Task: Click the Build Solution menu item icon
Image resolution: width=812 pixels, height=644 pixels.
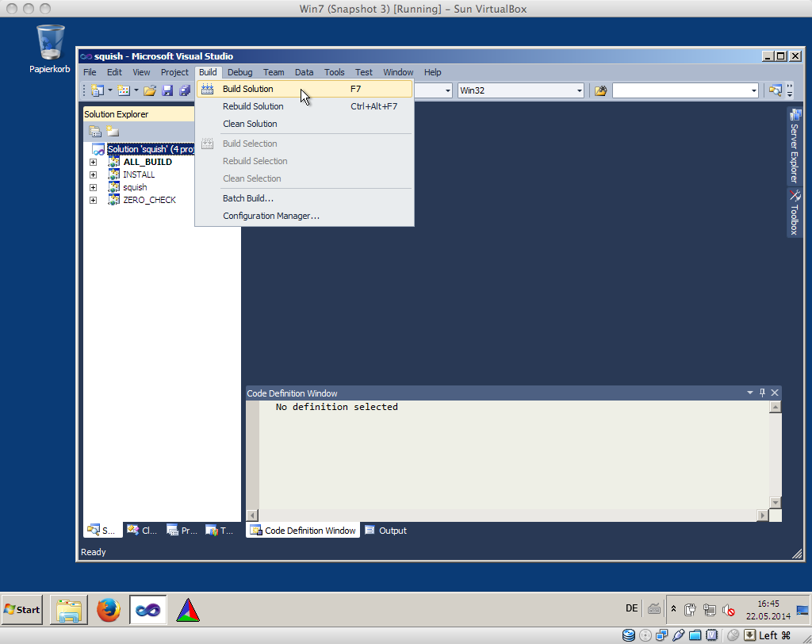Action: tap(207, 89)
